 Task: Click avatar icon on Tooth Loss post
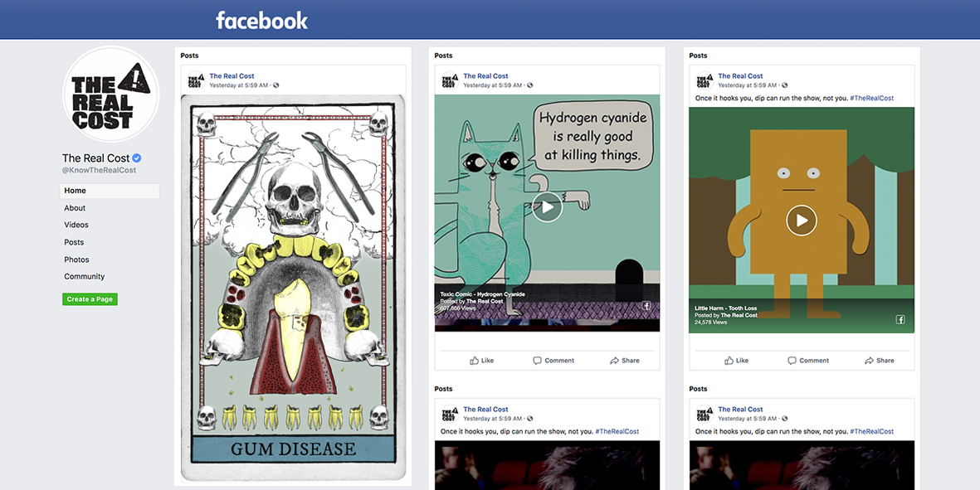pyautogui.click(x=705, y=80)
